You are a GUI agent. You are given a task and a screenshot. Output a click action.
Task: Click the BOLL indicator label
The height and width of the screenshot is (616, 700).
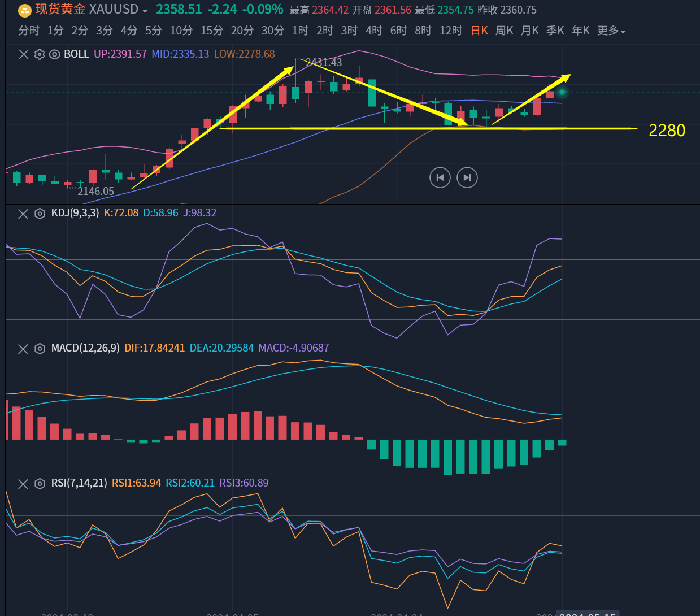pyautogui.click(x=77, y=54)
